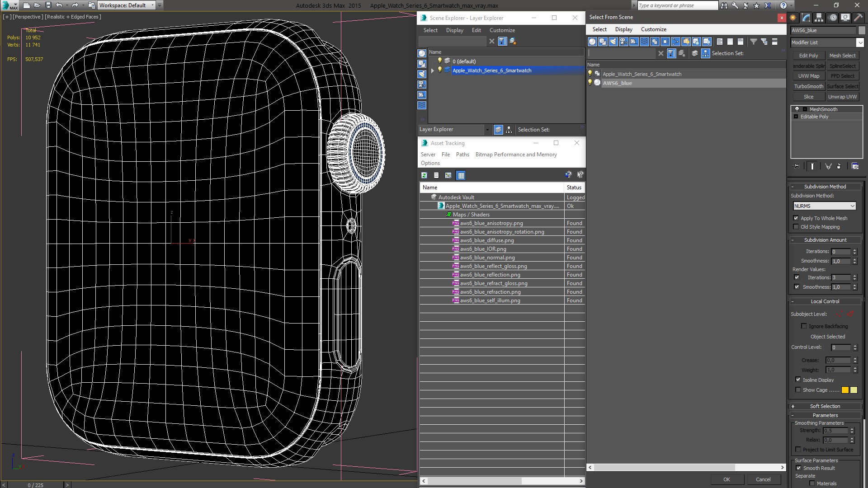This screenshot has width=868, height=488.
Task: Open the Motion command panel tab
Action: pos(833,18)
